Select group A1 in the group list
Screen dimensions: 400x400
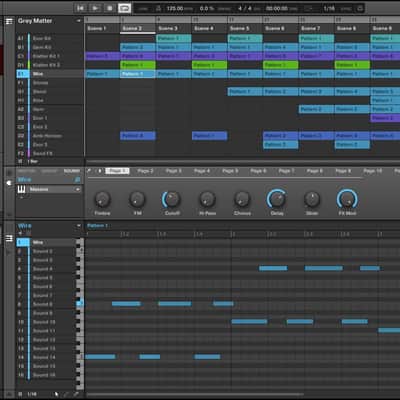[x=49, y=38]
